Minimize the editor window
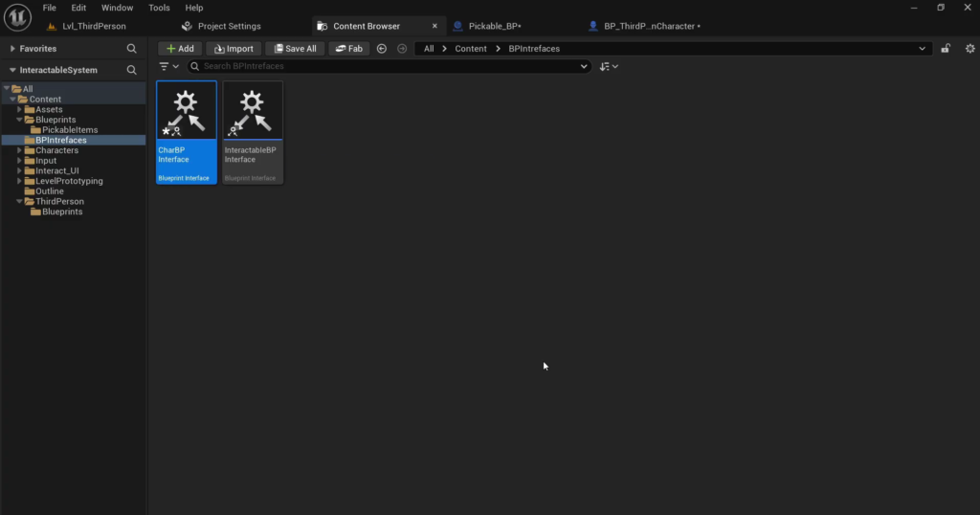Viewport: 980px width, 515px height. (x=914, y=8)
